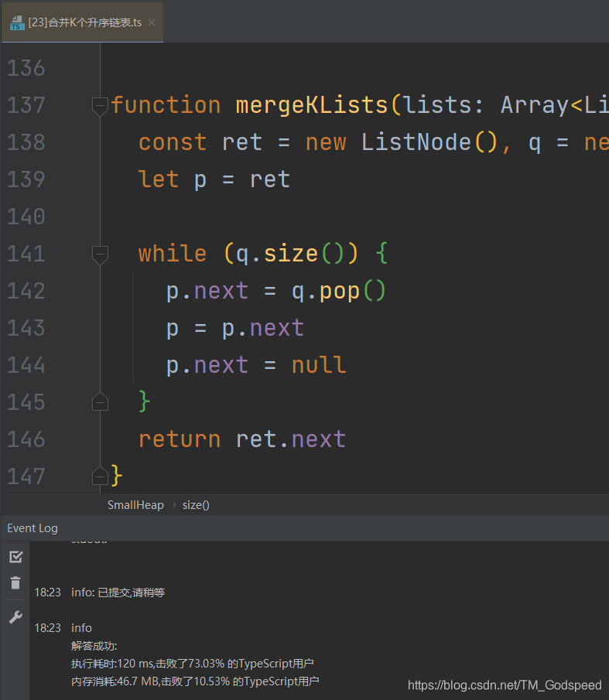
Task: Click the TypeScript file icon on tab
Action: point(17,22)
